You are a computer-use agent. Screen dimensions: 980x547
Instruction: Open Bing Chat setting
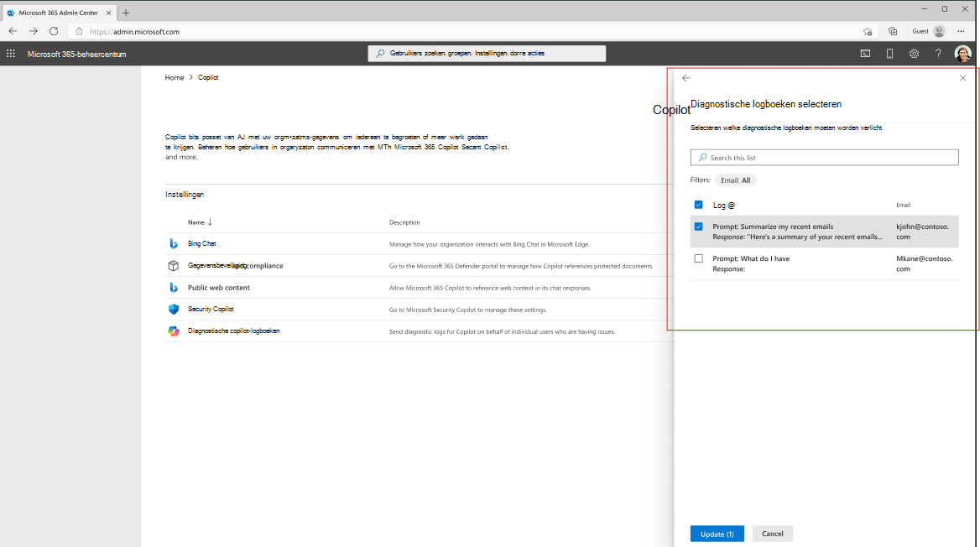[202, 244]
